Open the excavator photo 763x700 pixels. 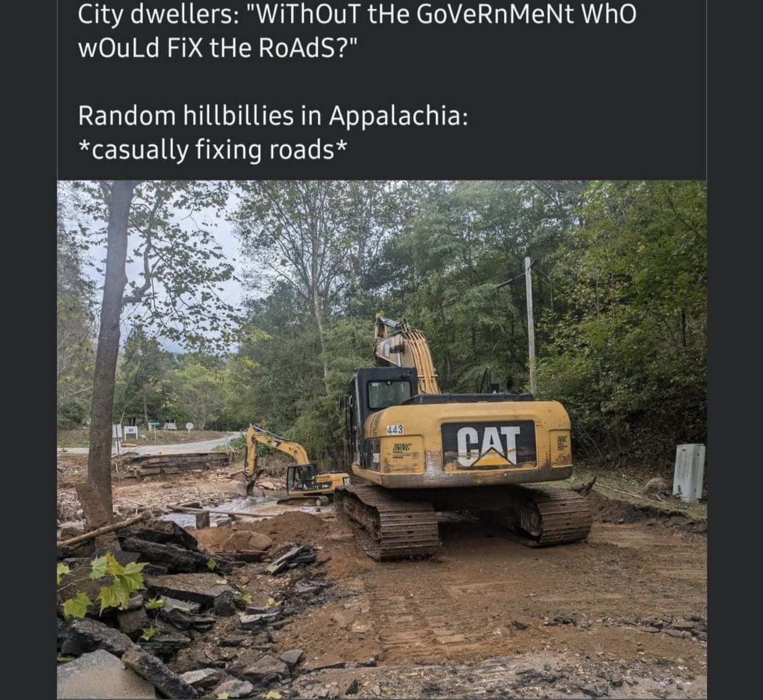pyautogui.click(x=382, y=440)
